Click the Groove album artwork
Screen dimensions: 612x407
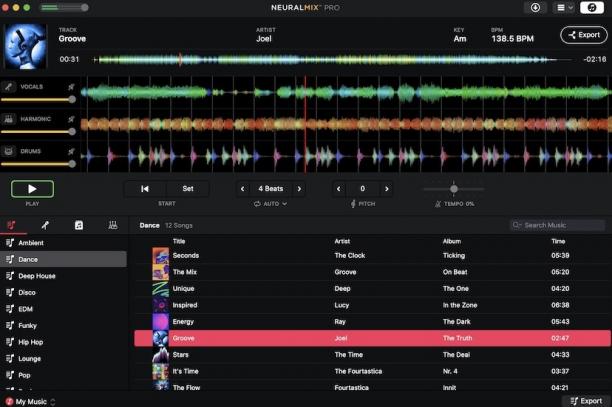coord(25,46)
